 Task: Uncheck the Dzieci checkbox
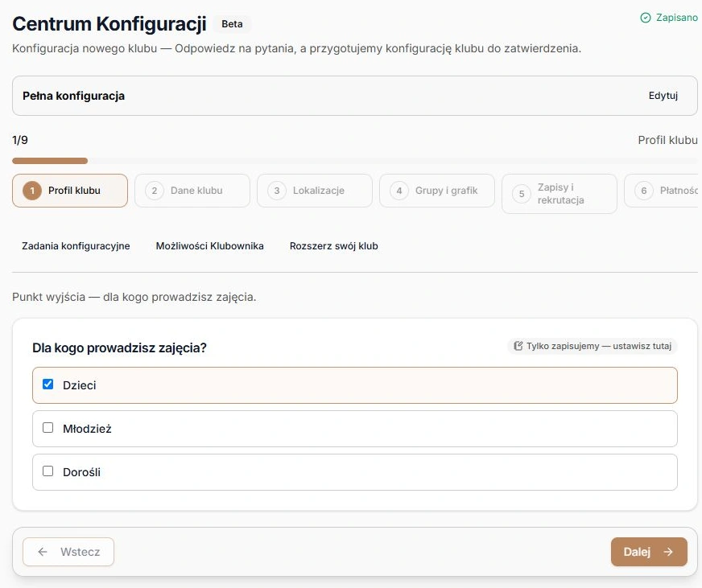[48, 384]
